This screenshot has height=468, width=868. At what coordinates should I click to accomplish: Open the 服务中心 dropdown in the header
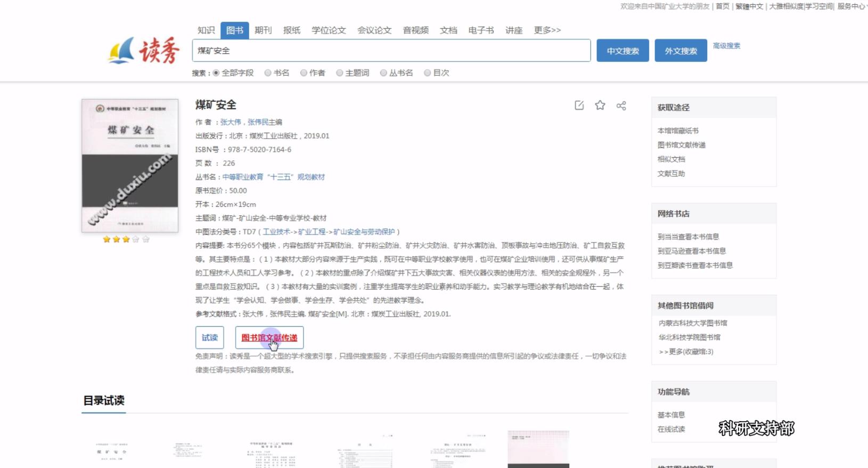(x=851, y=6)
